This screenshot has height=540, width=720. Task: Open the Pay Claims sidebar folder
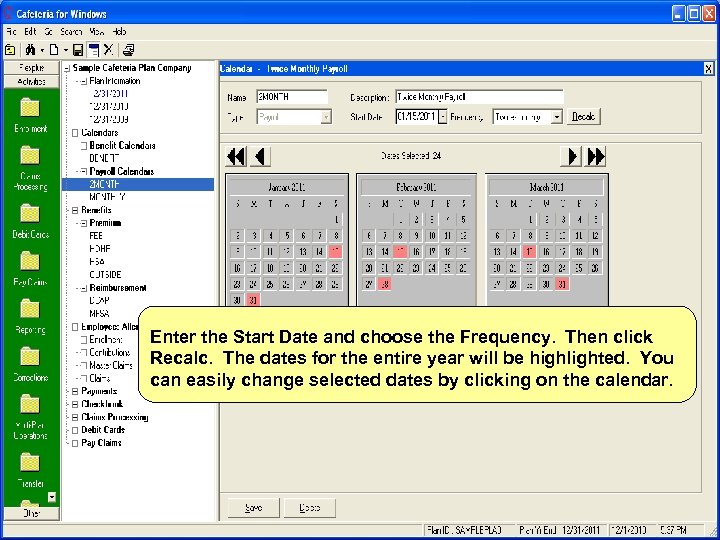pyautogui.click(x=30, y=261)
